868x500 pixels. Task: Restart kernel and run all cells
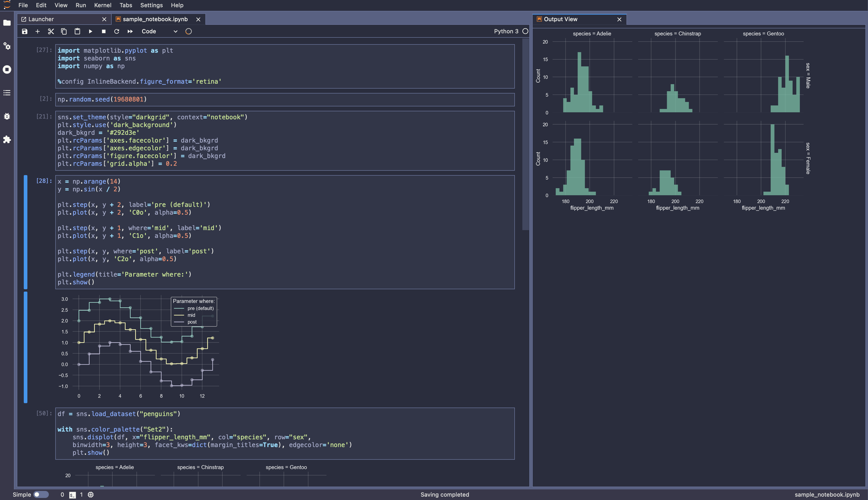pyautogui.click(x=130, y=31)
